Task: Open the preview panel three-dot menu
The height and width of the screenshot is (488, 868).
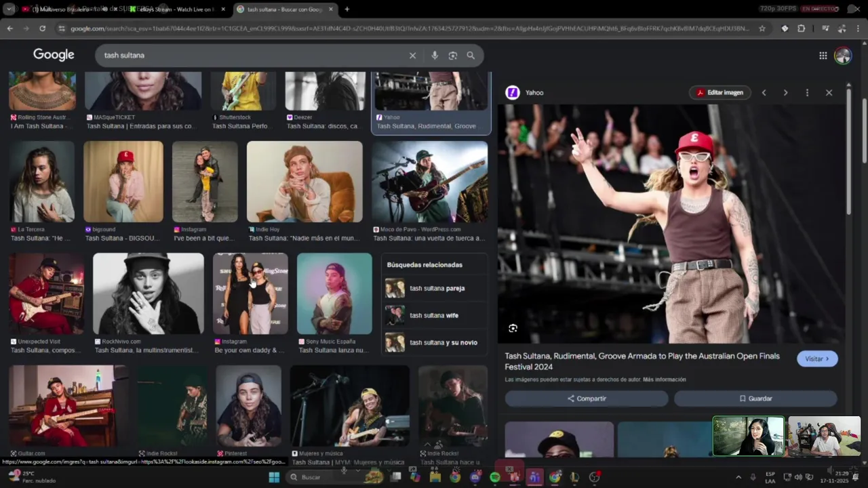Action: pos(807,93)
